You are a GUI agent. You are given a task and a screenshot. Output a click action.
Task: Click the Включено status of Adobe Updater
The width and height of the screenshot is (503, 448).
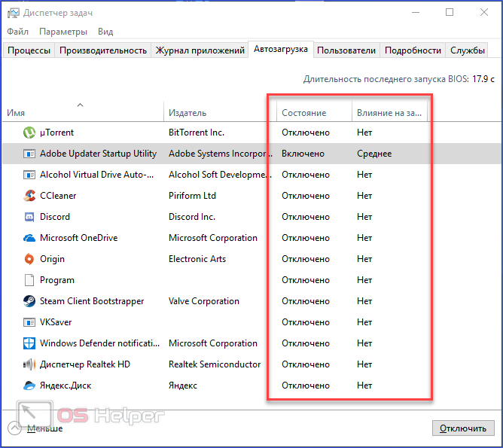[303, 154]
